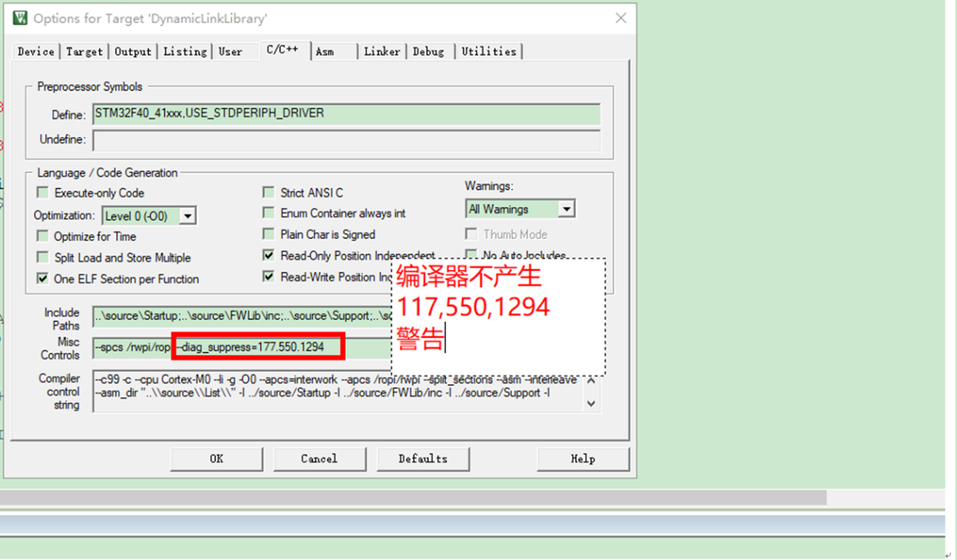This screenshot has height=560, width=957.
Task: Click the red annotation text box
Action: click(499, 316)
